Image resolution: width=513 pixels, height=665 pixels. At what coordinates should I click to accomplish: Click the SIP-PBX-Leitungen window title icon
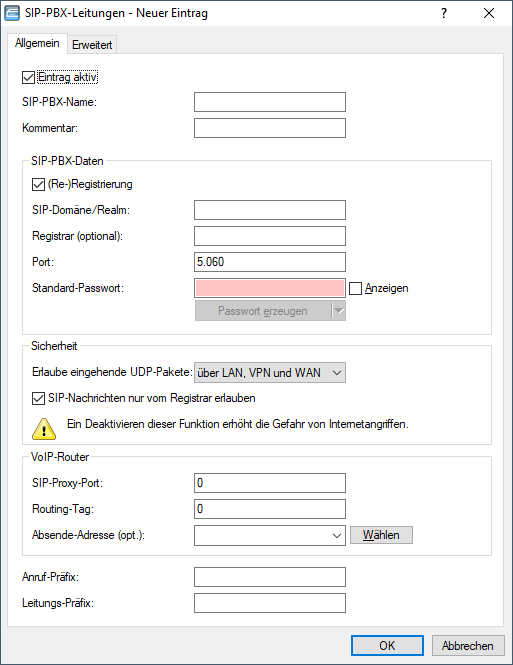[12, 13]
